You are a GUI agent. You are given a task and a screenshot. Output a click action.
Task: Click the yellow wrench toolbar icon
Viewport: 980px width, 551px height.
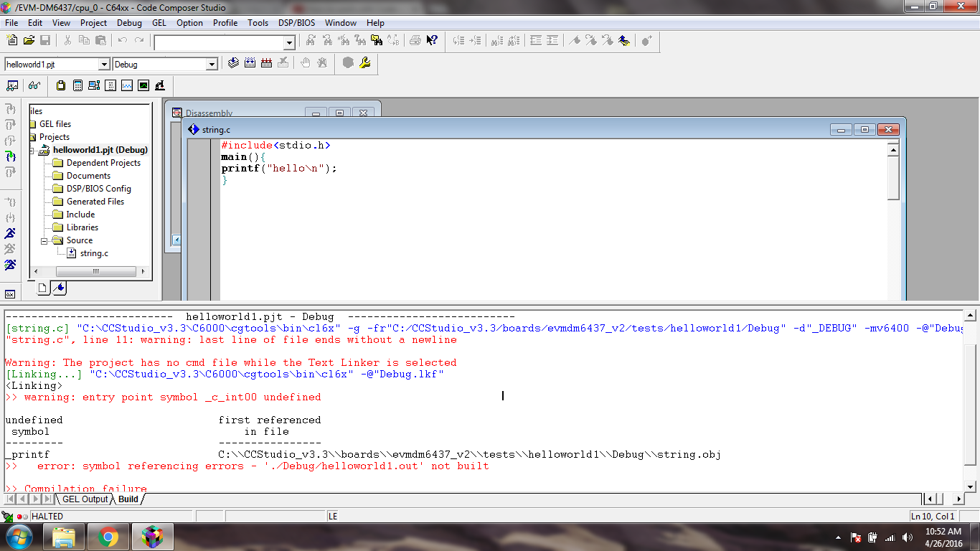[x=365, y=63]
